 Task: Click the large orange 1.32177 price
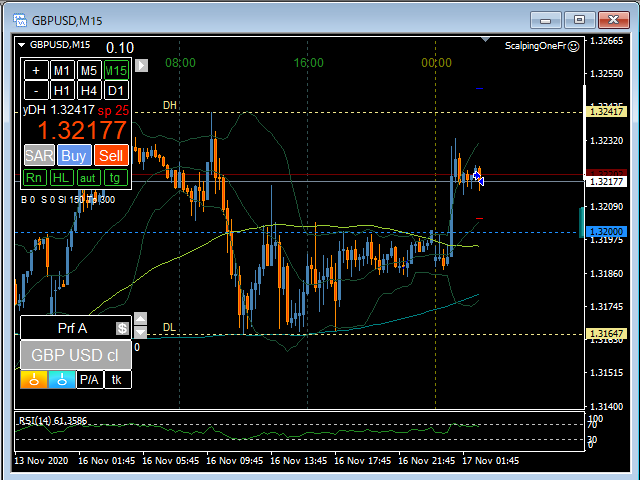[82, 131]
